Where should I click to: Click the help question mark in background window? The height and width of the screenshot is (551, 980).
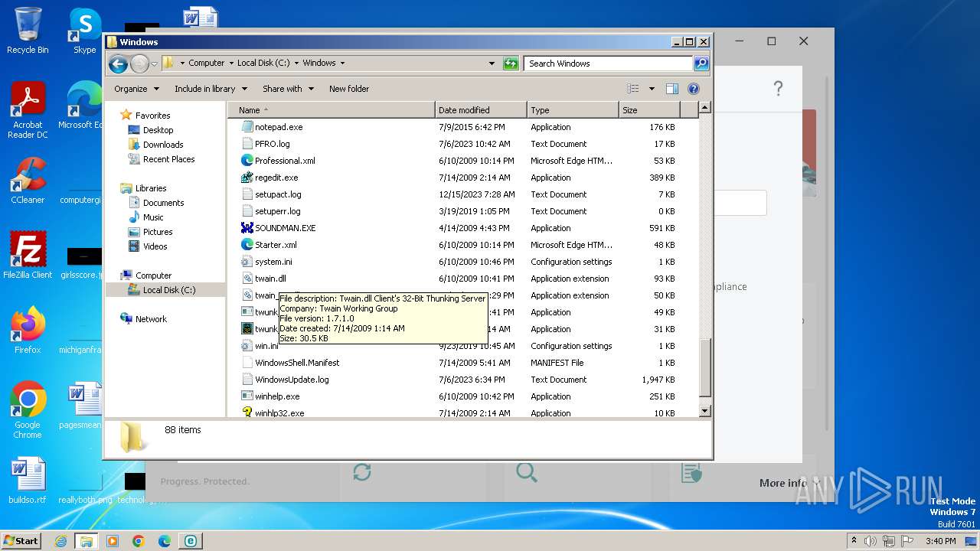click(x=778, y=89)
